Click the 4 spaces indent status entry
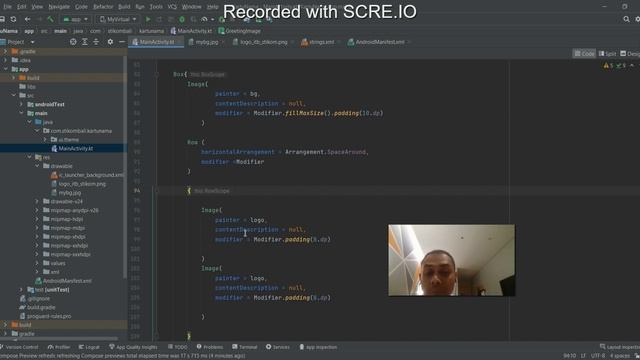This screenshot has width=640, height=360. click(620, 356)
